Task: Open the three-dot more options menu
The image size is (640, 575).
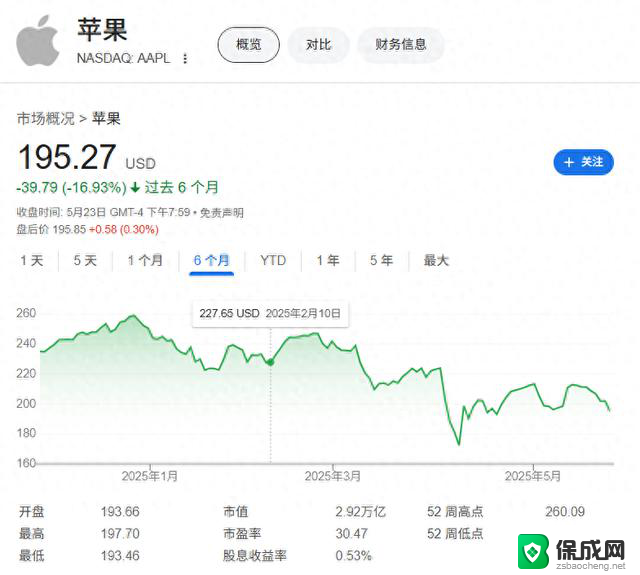Action: pos(185,59)
